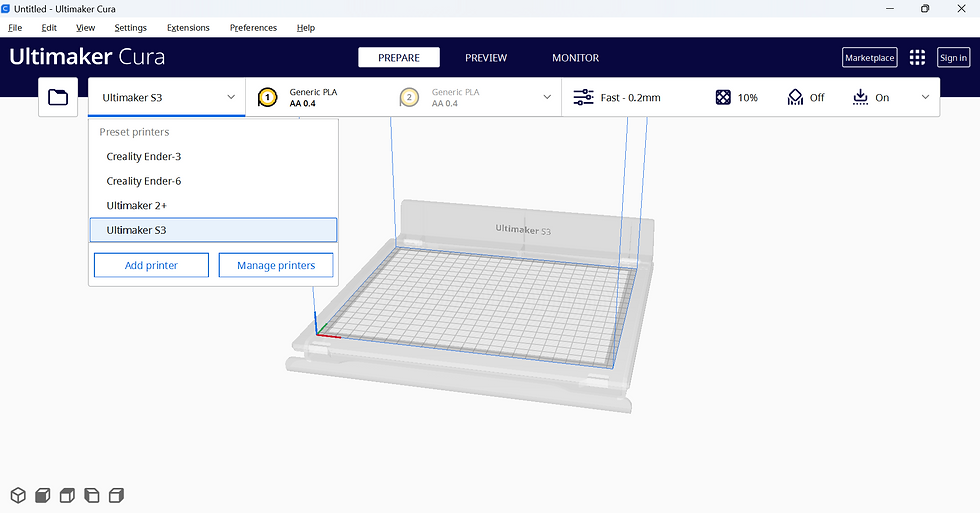Click the Cura icon in title bar
This screenshot has width=980, height=513.
[6, 9]
